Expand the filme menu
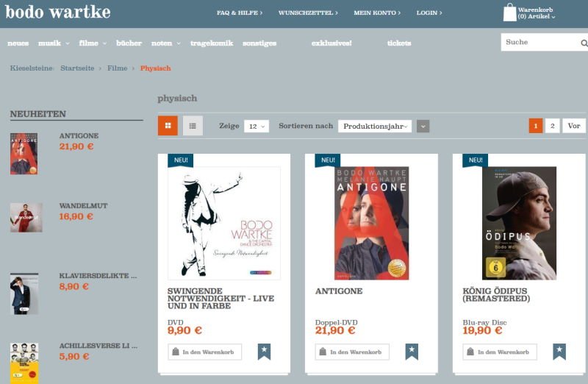Screen dimensions: 588x384 coord(93,43)
